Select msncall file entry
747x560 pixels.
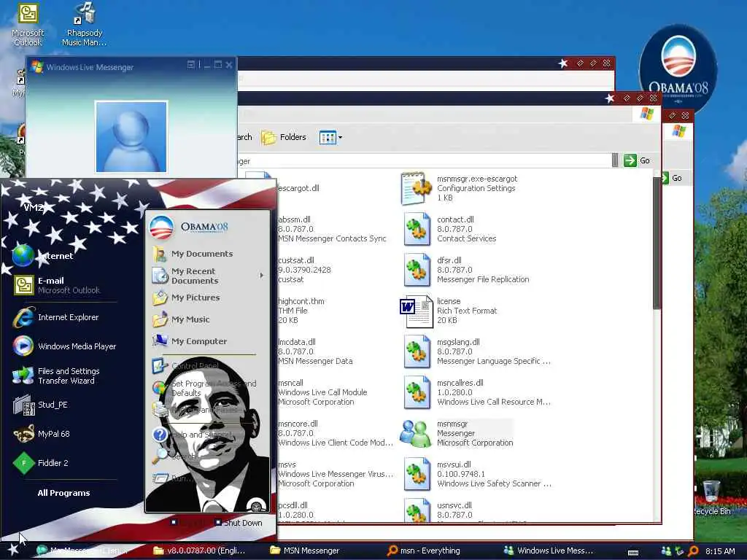pyautogui.click(x=322, y=392)
